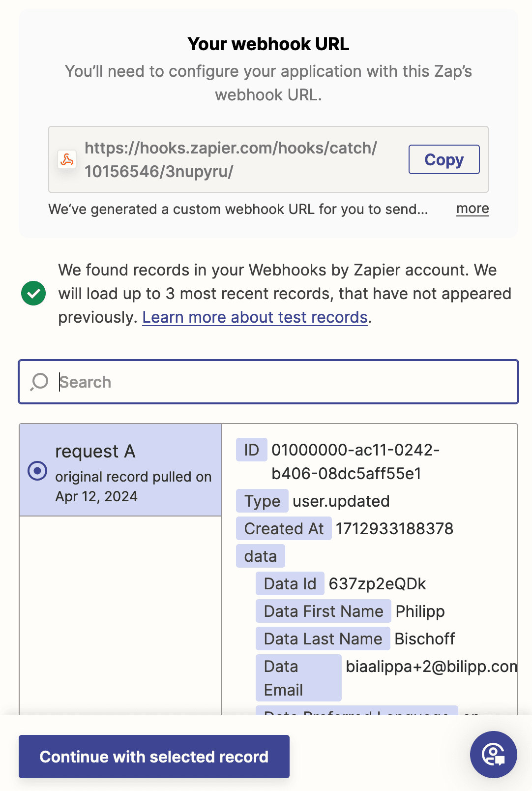This screenshot has height=791, width=532.
Task: Click the Data Id field label
Action: (x=290, y=583)
